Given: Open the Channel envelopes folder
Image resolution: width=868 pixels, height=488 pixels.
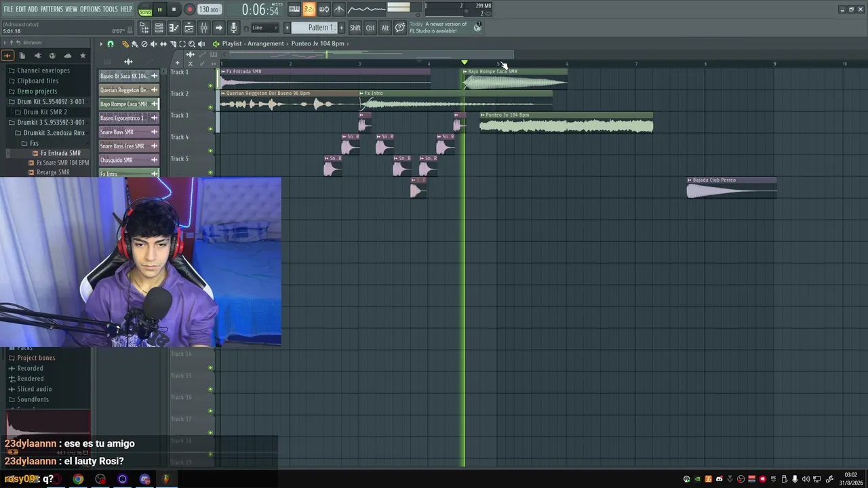Looking at the screenshot, I should click(43, 70).
